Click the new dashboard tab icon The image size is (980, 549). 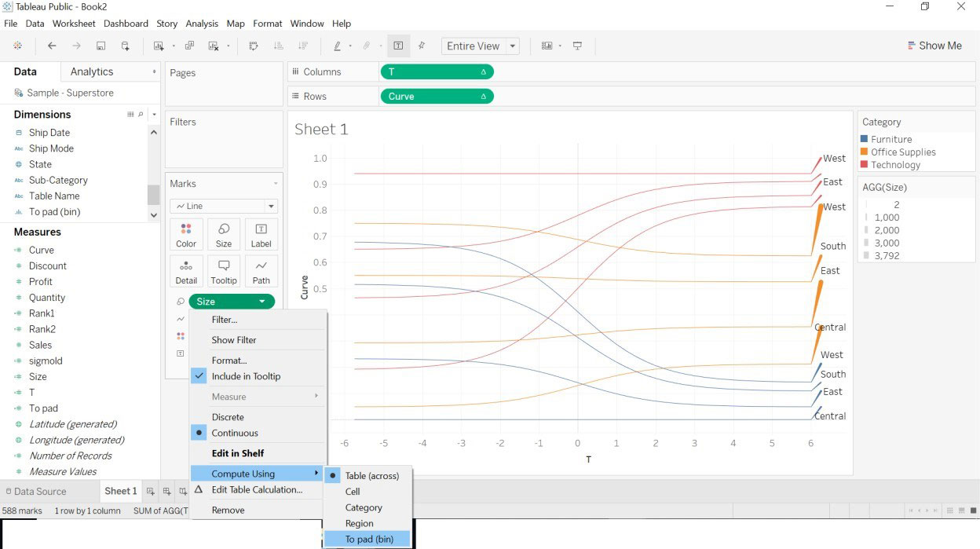tap(167, 492)
